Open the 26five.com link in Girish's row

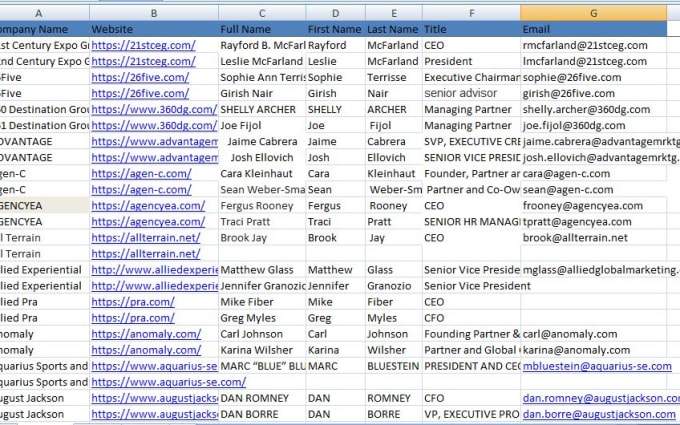click(140, 93)
